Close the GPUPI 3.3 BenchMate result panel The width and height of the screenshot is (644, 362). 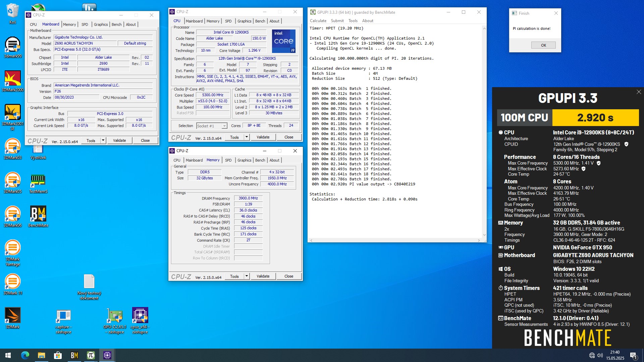639,92
